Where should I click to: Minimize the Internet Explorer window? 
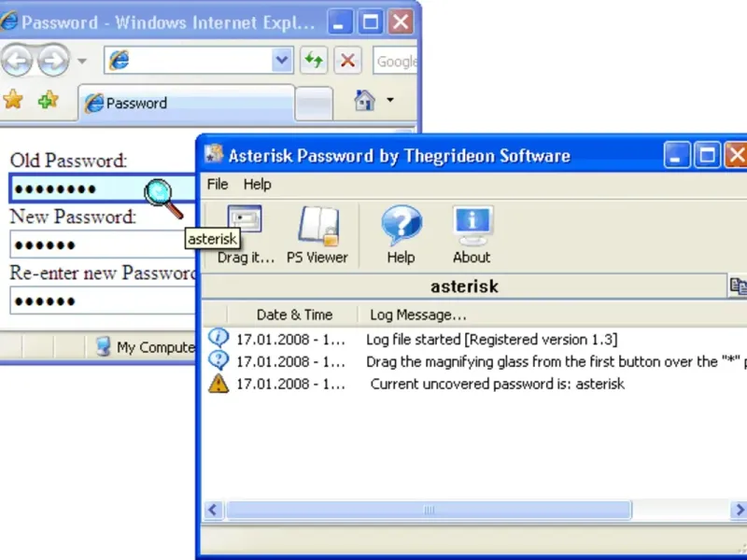[340, 21]
